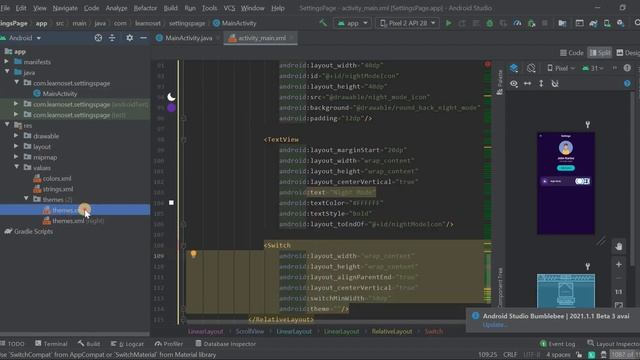Open the Tools menu
The image size is (640, 360).
coord(209,8)
